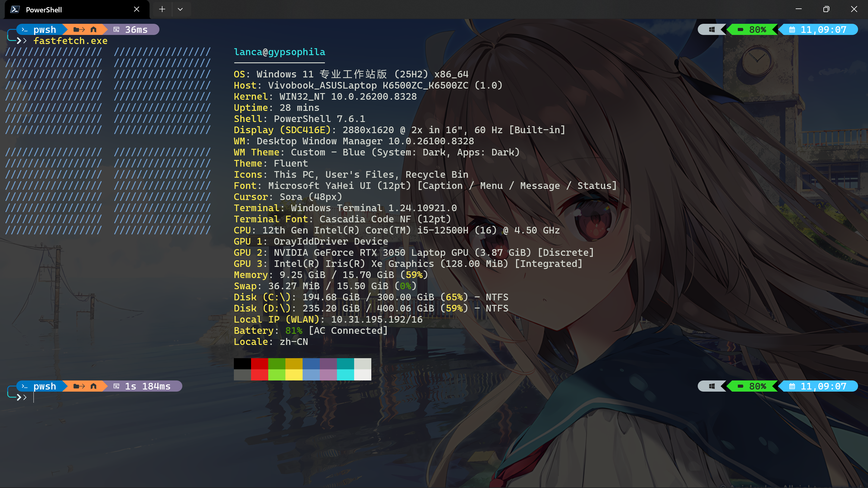Close the Windows Terminal window
868x488 pixels.
point(854,9)
